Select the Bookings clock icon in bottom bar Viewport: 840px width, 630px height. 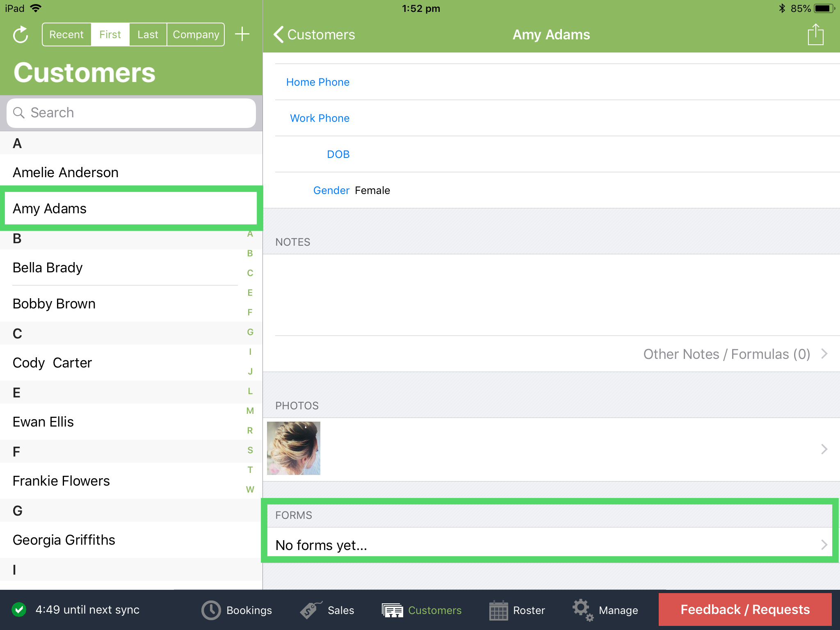(210, 610)
